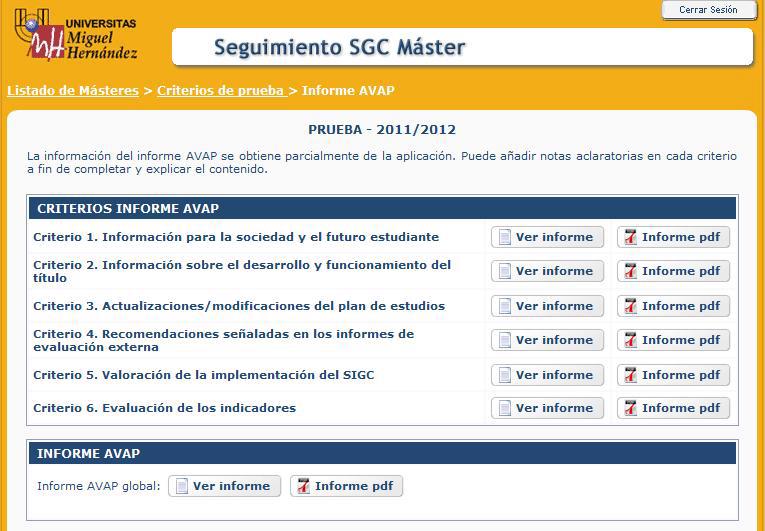765x531 pixels.
Task: Click the PDF icon for Criterio 2
Action: [x=630, y=271]
